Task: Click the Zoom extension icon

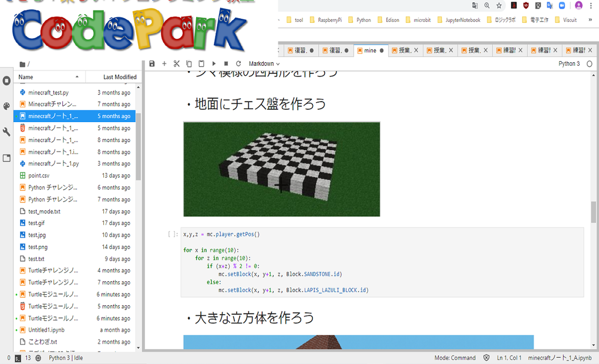Action: (x=562, y=5)
